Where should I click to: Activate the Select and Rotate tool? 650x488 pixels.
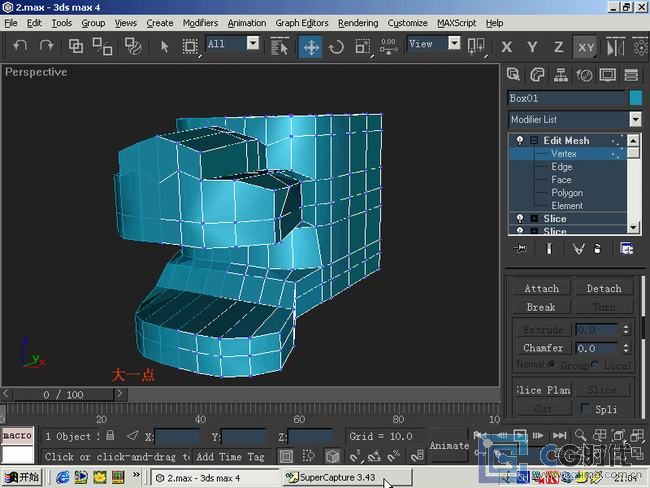(x=336, y=47)
